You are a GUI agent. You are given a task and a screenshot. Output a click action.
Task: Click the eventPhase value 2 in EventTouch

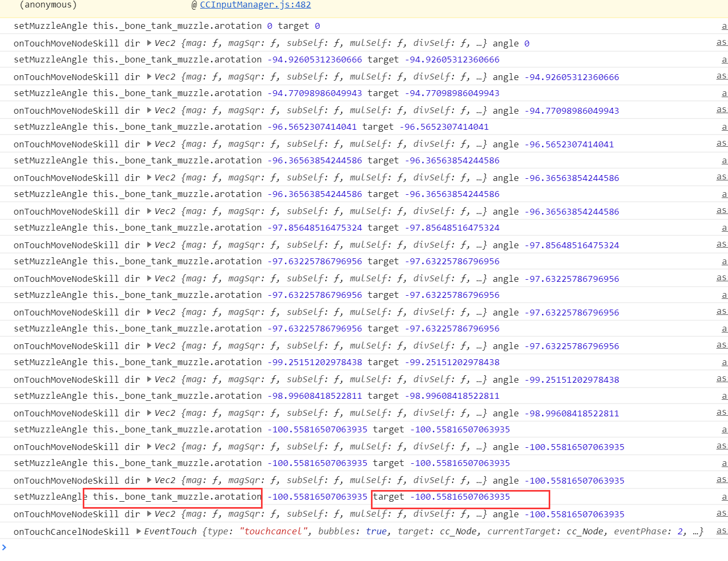click(x=680, y=531)
